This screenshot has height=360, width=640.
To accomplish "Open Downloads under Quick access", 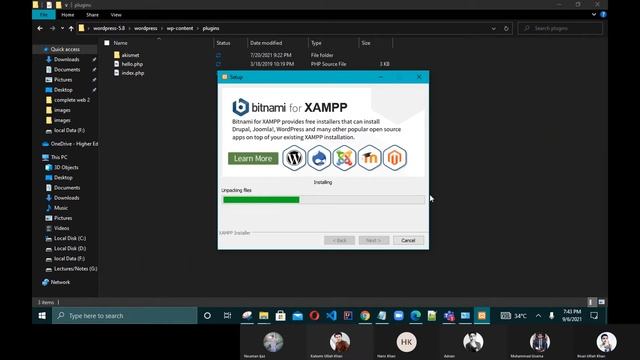I will (67, 60).
